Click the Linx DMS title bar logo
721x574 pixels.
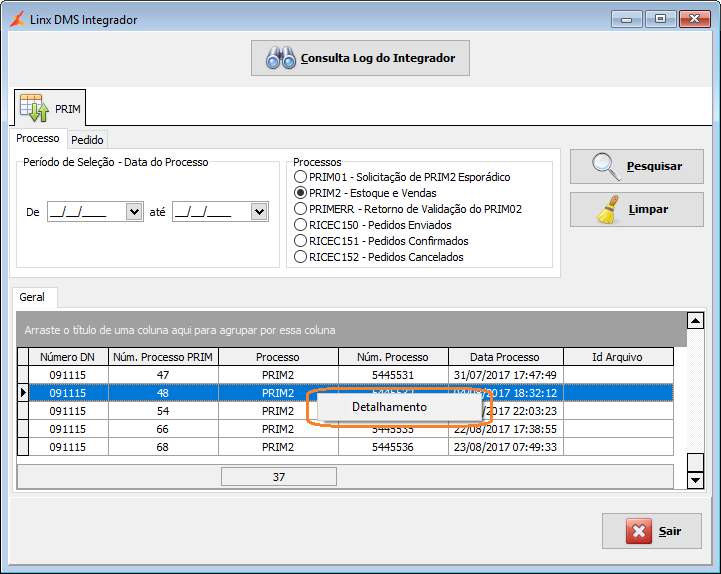point(18,19)
